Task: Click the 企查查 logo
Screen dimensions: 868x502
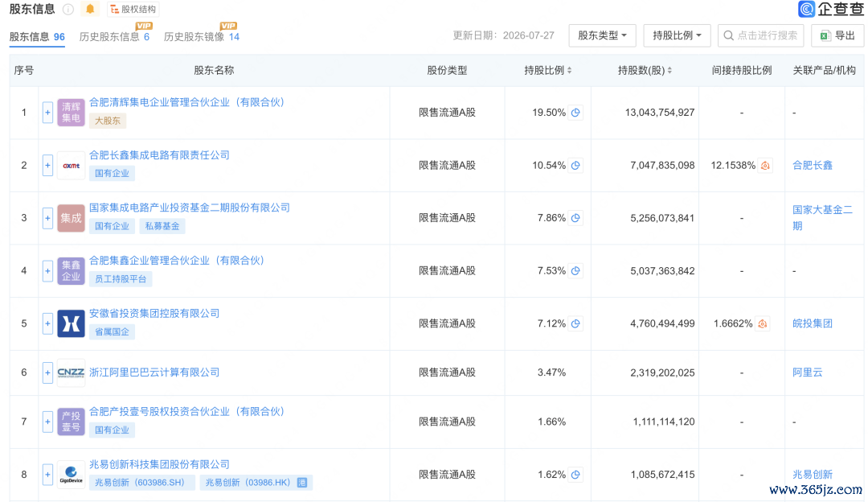Action: pyautogui.click(x=830, y=9)
